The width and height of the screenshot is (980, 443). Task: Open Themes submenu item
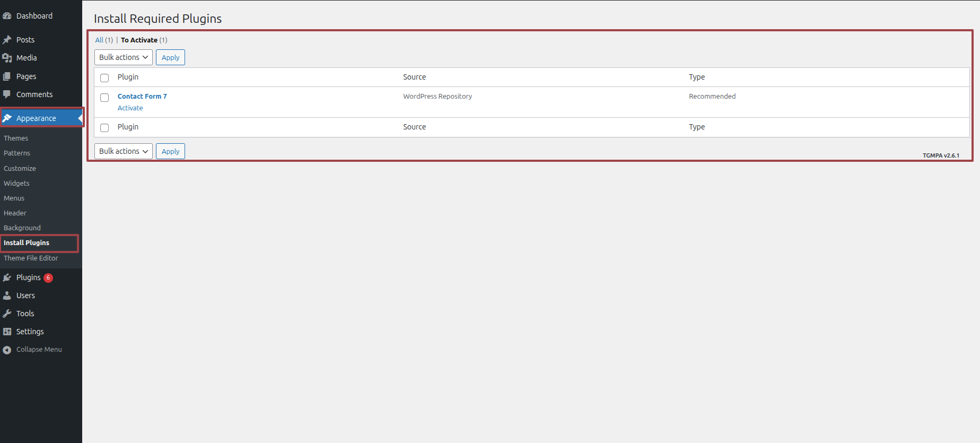tap(16, 138)
